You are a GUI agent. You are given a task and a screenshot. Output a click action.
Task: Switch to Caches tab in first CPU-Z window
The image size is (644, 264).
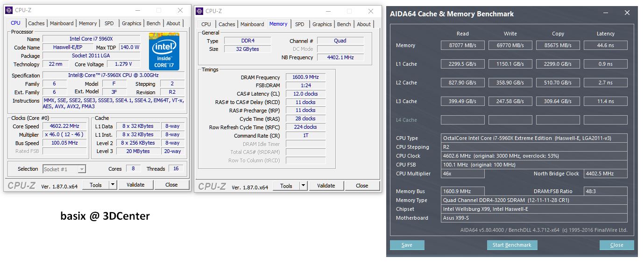(36, 23)
